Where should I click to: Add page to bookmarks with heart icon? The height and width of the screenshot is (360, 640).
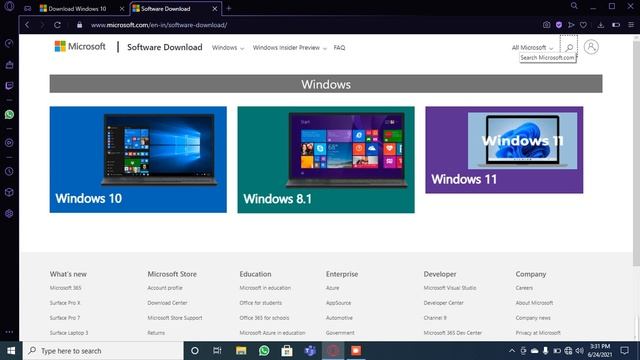tap(583, 25)
